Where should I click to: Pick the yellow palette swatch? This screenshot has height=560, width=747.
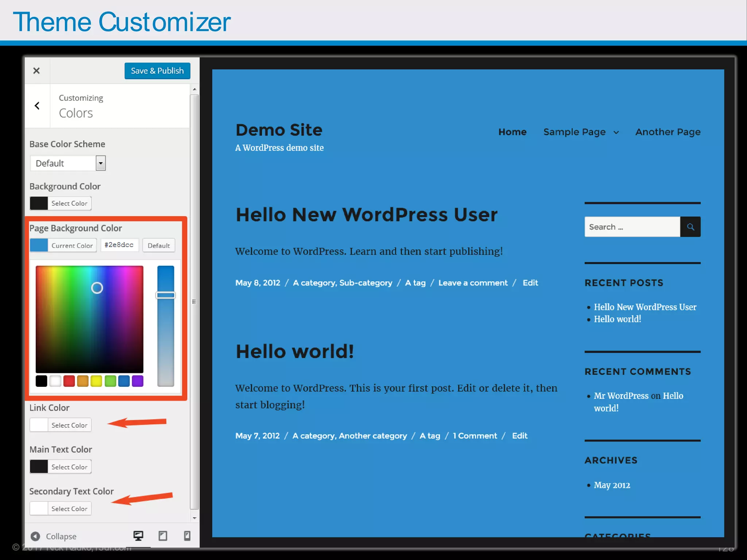(x=96, y=381)
